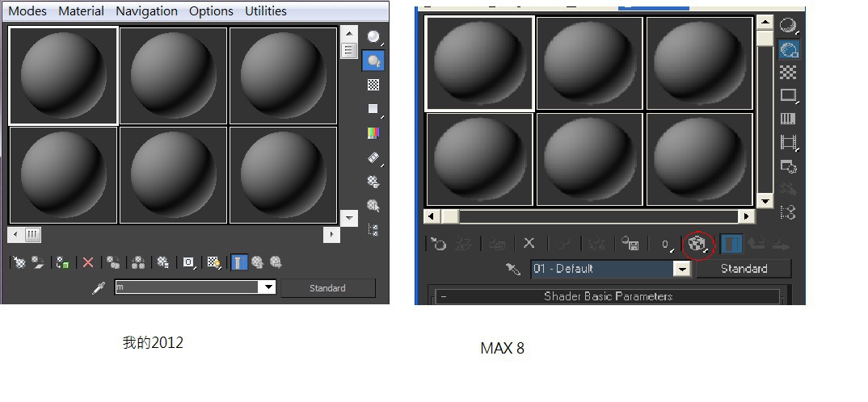Click Make Preview filmstrip icon in MAX 8
The height and width of the screenshot is (402, 868).
tap(788, 142)
